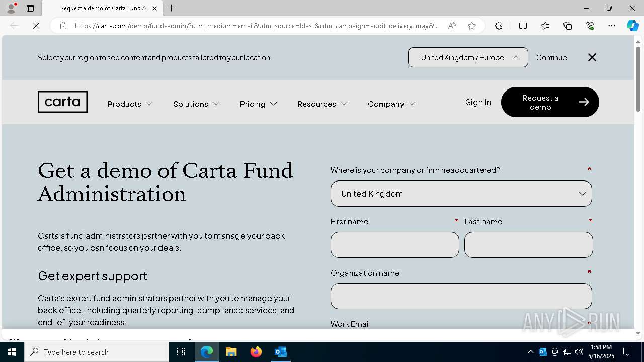Open the volume control tray icon
The width and height of the screenshot is (644, 362).
(579, 352)
